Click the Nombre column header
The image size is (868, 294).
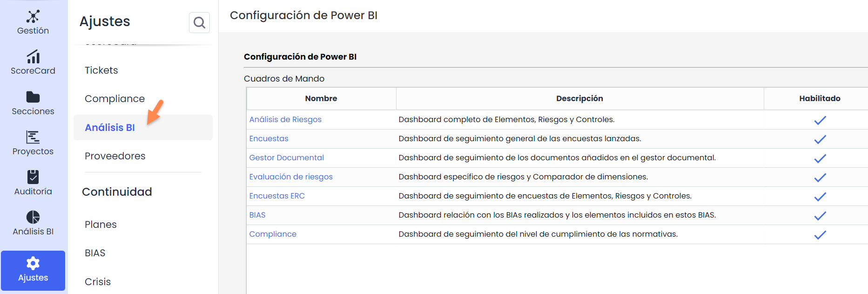(x=321, y=99)
